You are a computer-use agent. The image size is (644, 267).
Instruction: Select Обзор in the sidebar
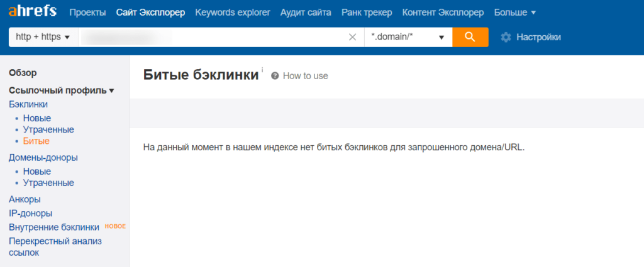(23, 73)
